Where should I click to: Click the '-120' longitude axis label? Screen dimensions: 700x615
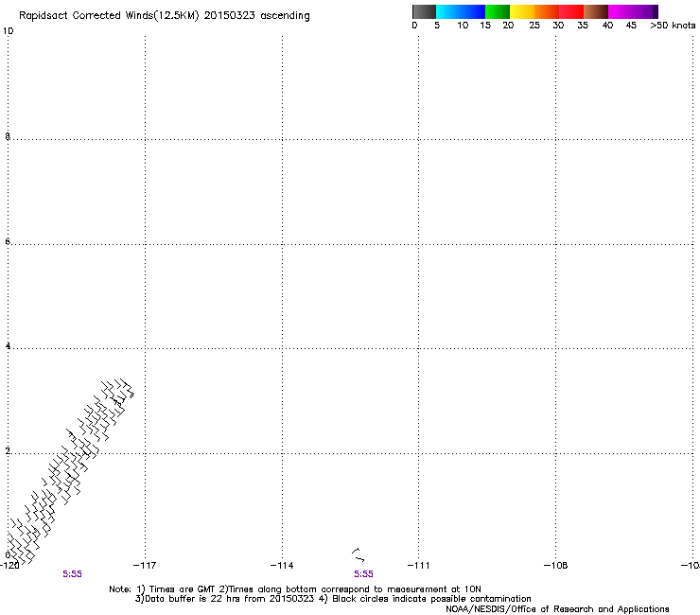(x=9, y=566)
